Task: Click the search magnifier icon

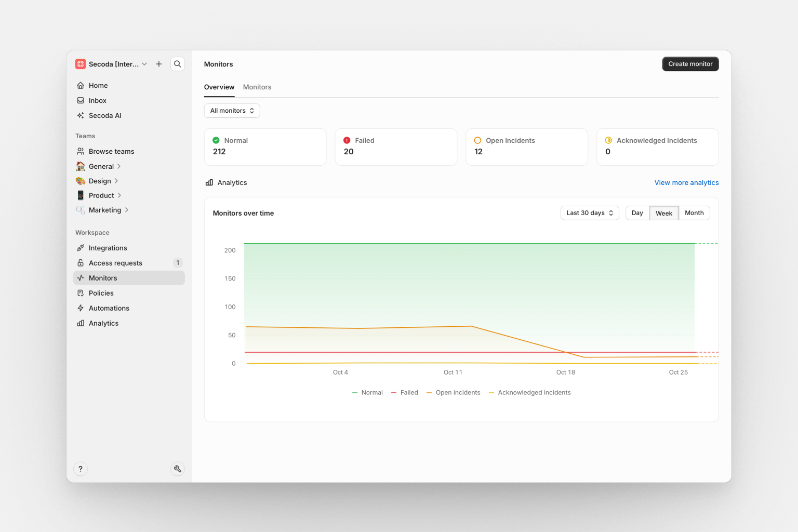Action: (x=178, y=64)
